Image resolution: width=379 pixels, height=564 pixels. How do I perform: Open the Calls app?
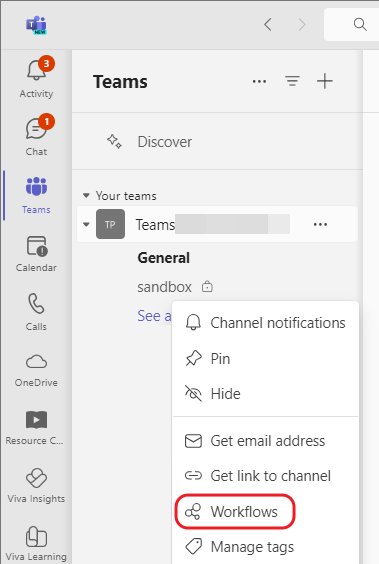[36, 311]
